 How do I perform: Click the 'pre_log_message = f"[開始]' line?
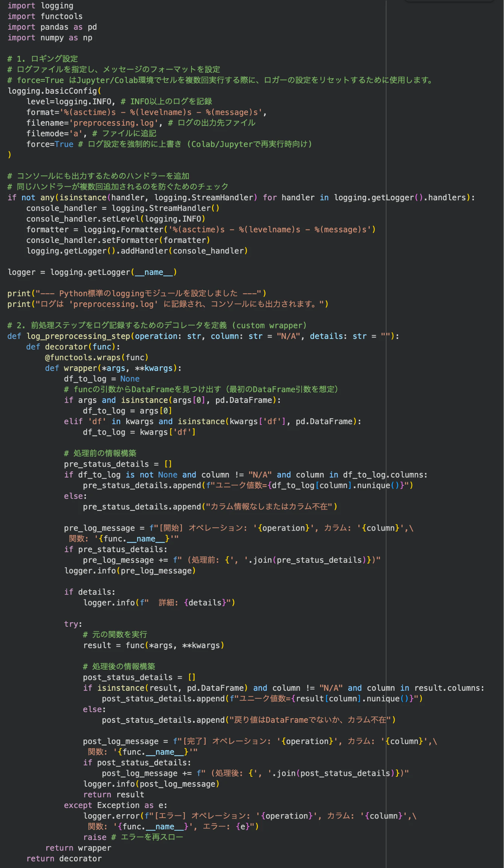pyautogui.click(x=239, y=528)
